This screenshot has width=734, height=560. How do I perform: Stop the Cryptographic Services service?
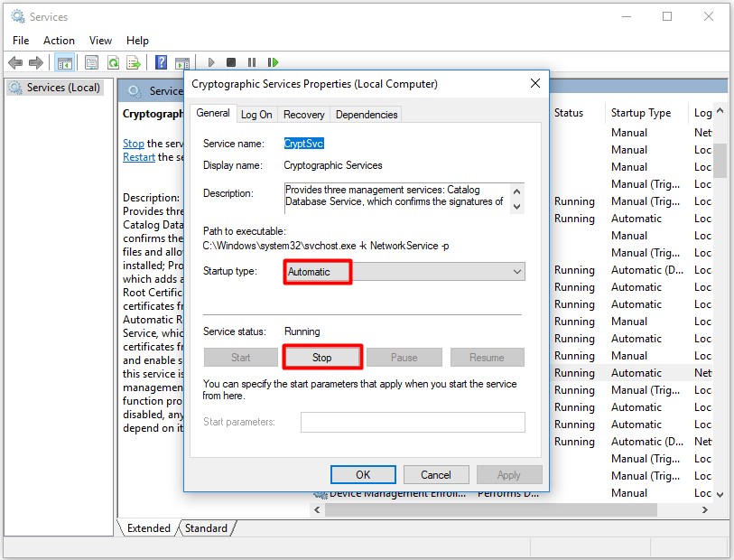tap(322, 357)
